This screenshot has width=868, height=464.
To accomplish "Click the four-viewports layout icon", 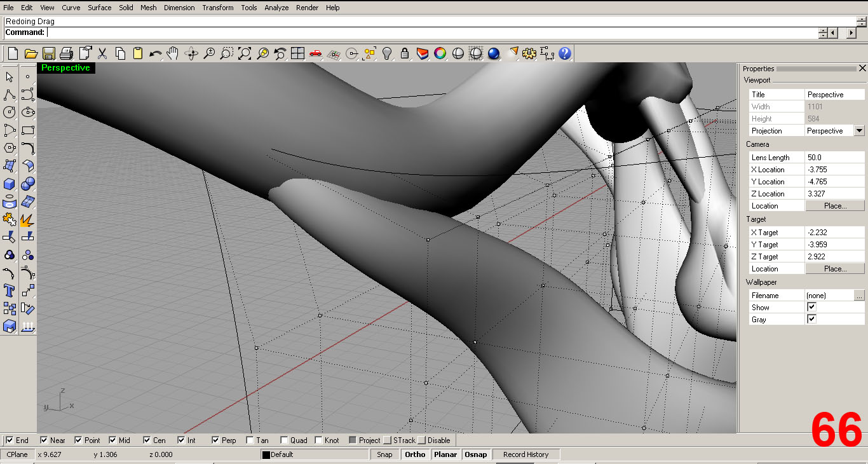I will [x=297, y=54].
